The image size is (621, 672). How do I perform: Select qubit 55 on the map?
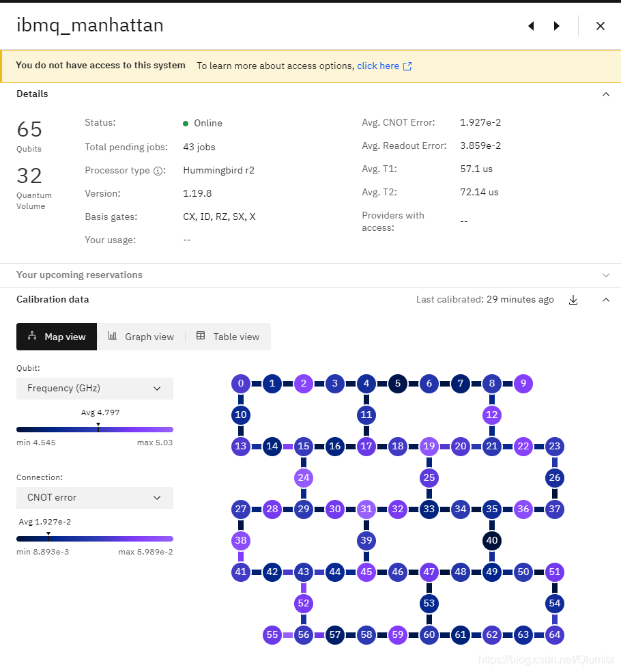[x=272, y=634]
